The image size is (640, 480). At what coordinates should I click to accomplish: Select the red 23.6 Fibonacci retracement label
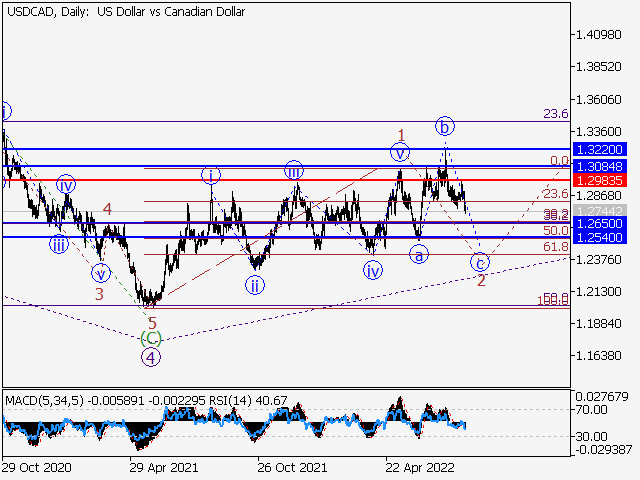(x=556, y=193)
